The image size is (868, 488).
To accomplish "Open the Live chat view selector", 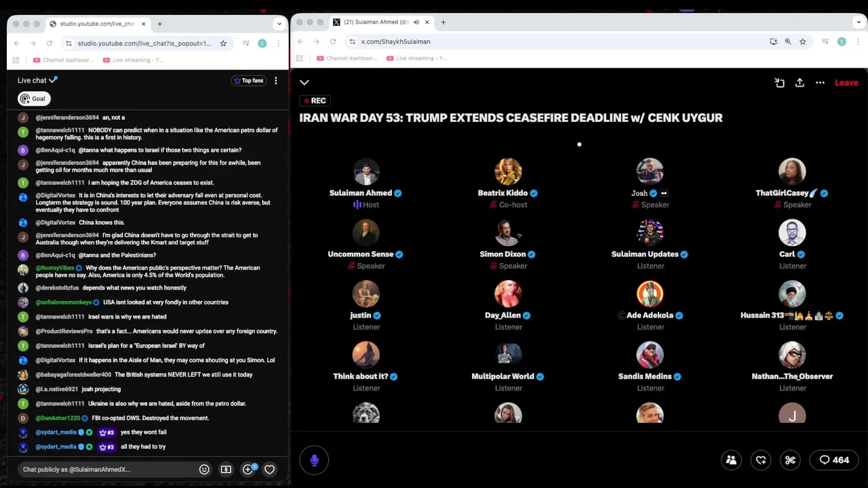I will tap(37, 80).
